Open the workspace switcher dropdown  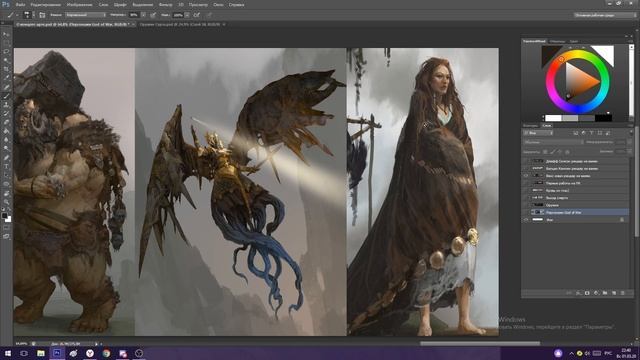pyautogui.click(x=604, y=15)
